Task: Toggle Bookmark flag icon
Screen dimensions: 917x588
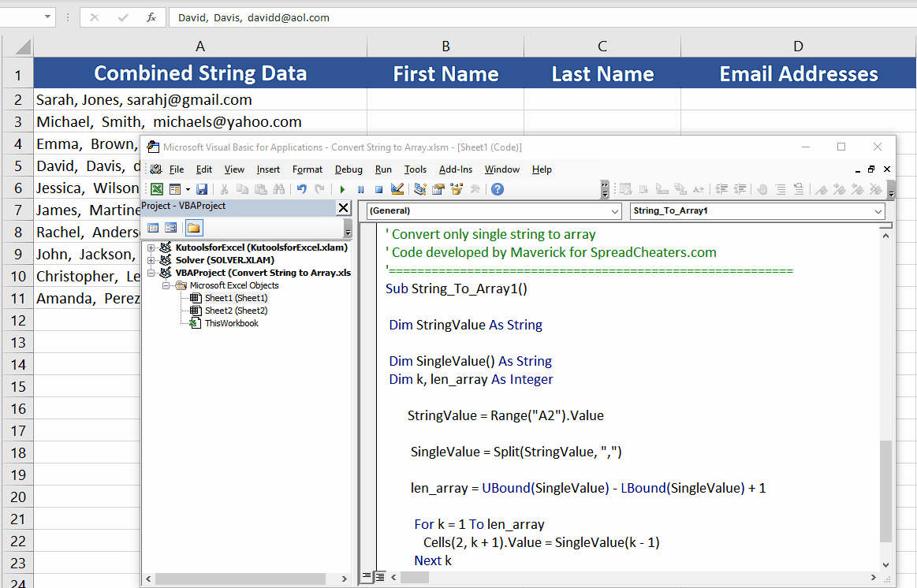Action: (822, 189)
